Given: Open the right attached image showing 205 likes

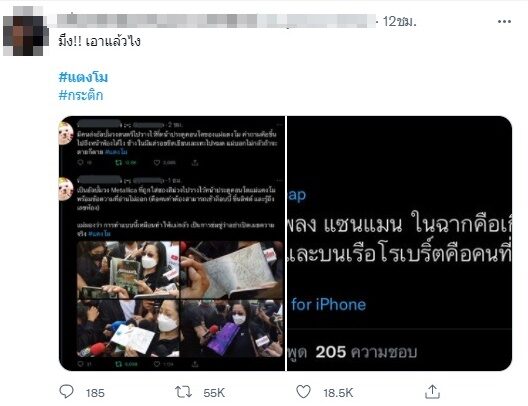Looking at the screenshot, I should point(399,243).
